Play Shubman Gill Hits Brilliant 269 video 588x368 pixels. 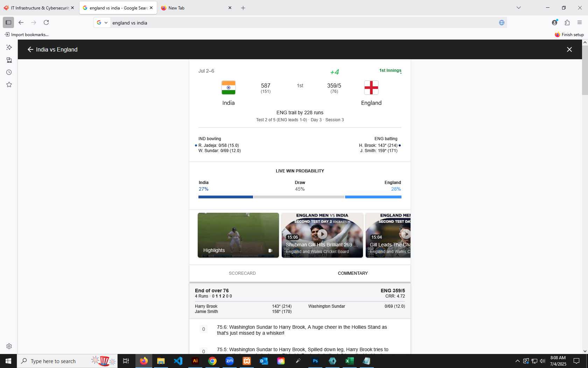coord(322,235)
